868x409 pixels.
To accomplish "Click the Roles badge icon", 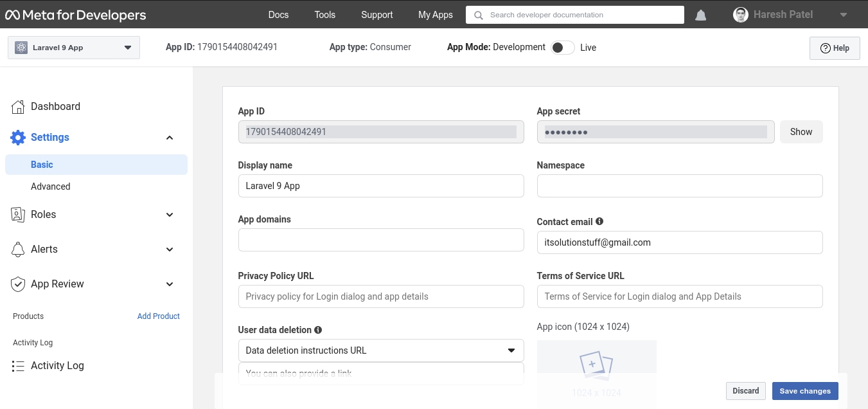I will point(18,215).
